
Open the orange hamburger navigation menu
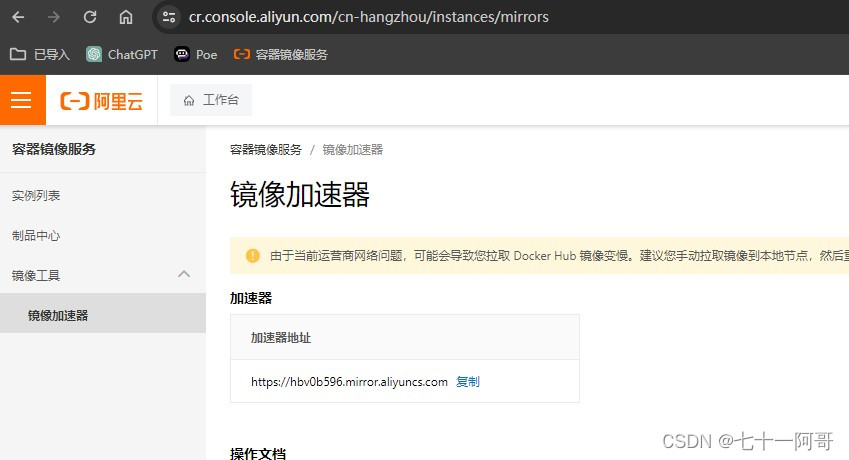point(22,100)
